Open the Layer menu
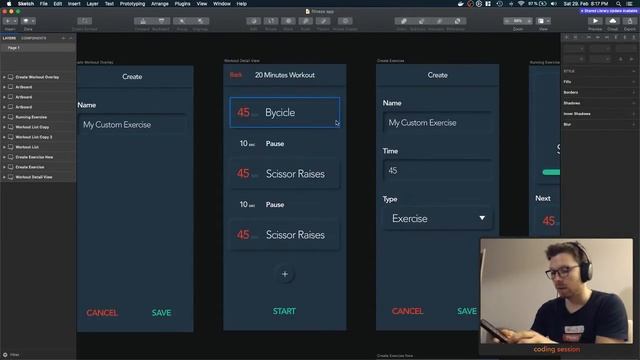Viewport: 640px width, 360px height. 92,4
